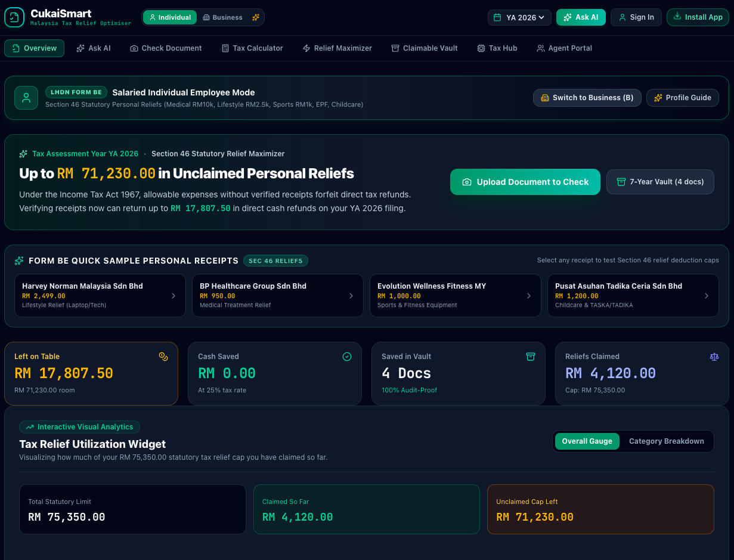Click the Sign In button
The image size is (734, 560).
[636, 17]
